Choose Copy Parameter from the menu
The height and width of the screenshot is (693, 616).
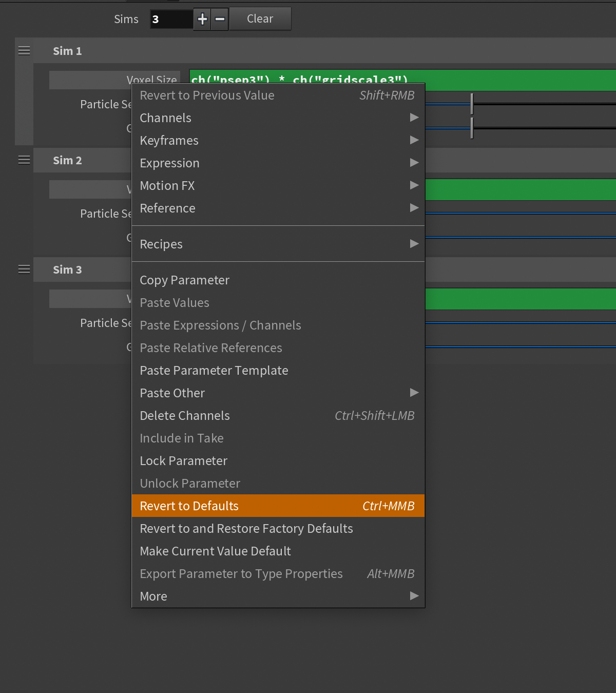(278, 280)
